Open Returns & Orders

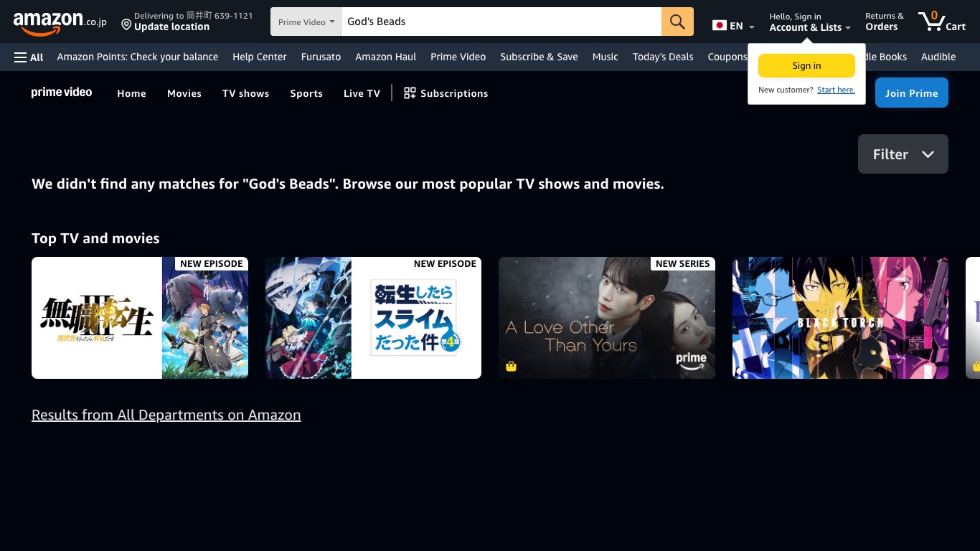(884, 22)
